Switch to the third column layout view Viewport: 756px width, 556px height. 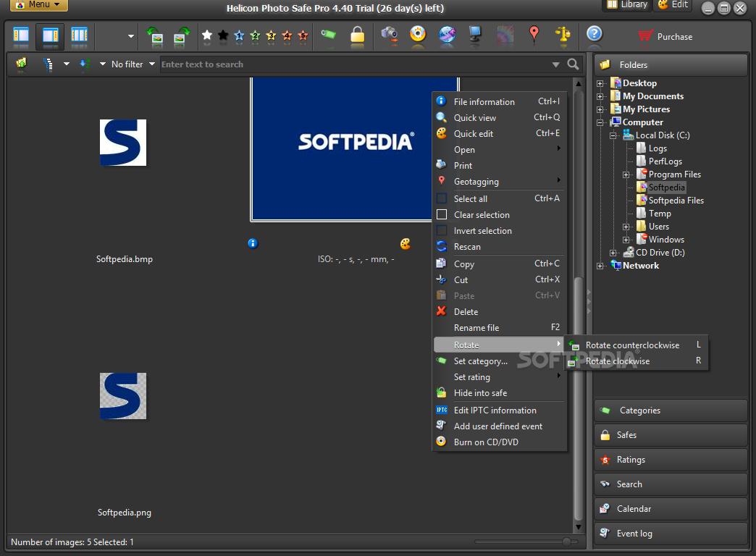tap(79, 35)
